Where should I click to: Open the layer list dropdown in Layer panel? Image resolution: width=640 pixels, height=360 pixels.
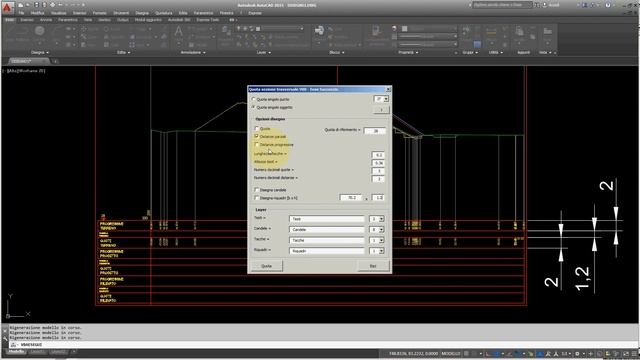302,29
